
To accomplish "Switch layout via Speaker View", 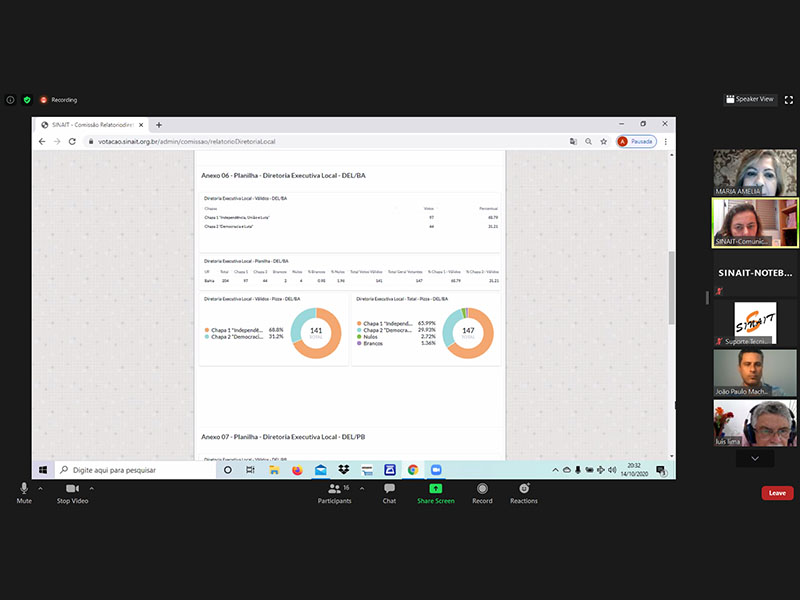I will pyautogui.click(x=750, y=100).
